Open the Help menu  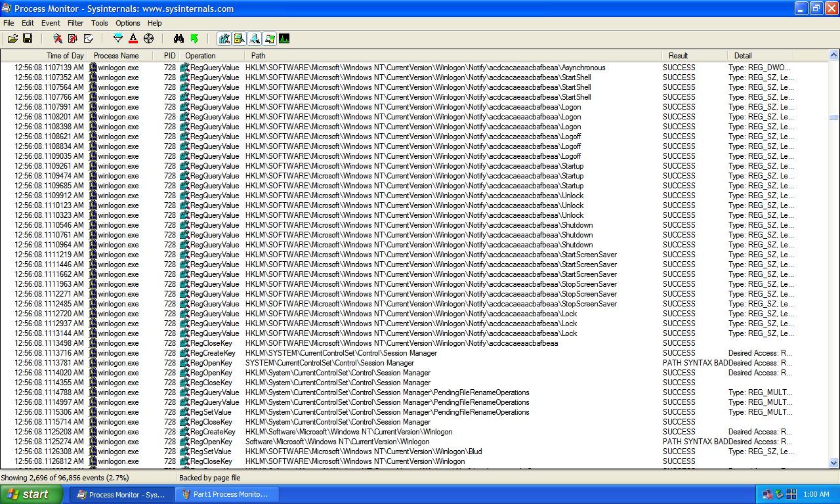(x=154, y=23)
